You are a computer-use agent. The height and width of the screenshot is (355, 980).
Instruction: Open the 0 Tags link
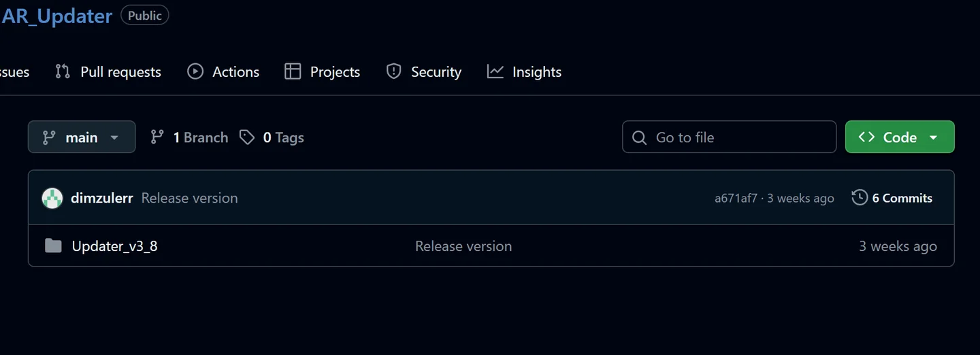click(272, 137)
